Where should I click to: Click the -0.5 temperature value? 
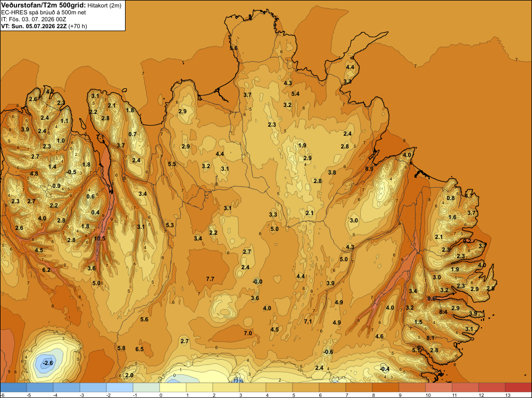[x=71, y=172]
